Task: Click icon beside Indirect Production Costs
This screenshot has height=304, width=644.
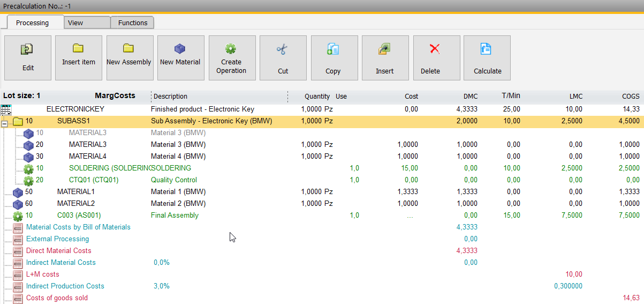Action: tap(18, 287)
